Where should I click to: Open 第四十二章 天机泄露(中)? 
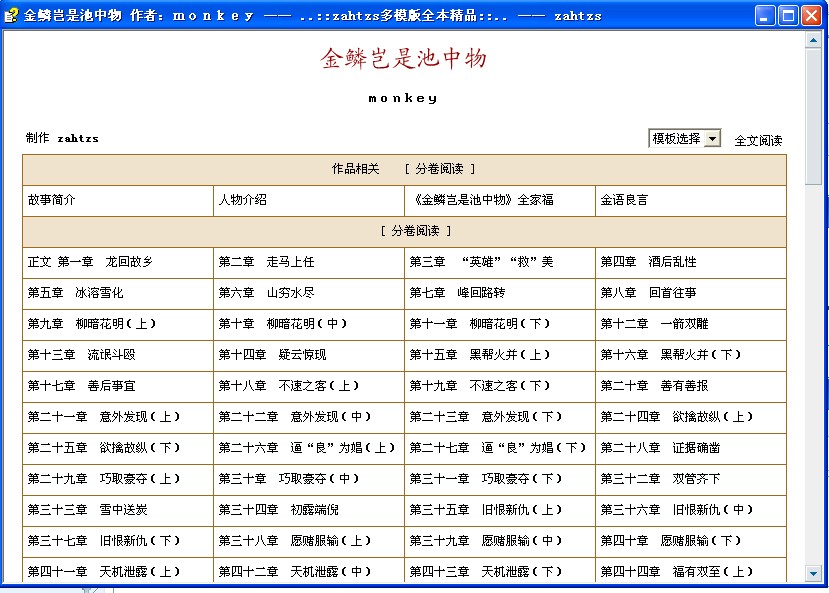click(295, 571)
